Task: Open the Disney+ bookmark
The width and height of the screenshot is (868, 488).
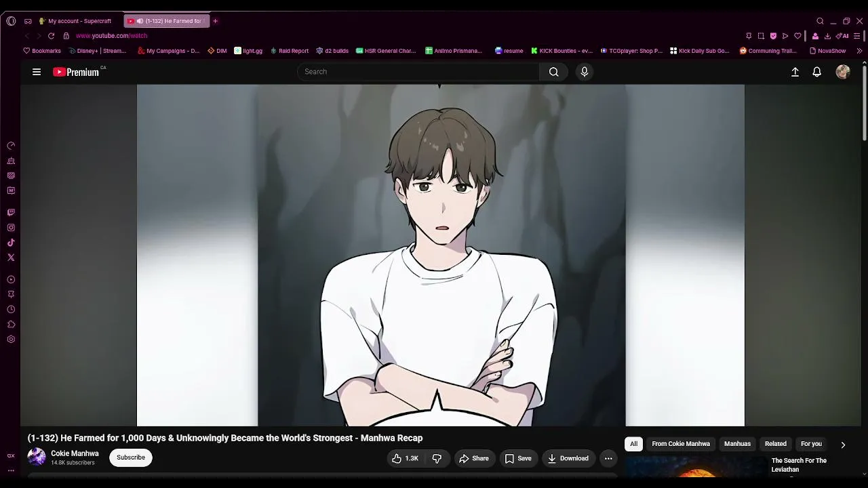Action: pyautogui.click(x=98, y=51)
